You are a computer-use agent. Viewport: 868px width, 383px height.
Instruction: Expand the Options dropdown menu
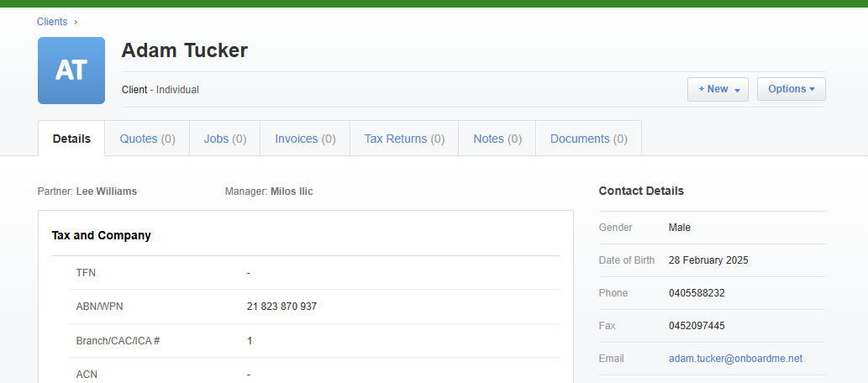(x=791, y=89)
